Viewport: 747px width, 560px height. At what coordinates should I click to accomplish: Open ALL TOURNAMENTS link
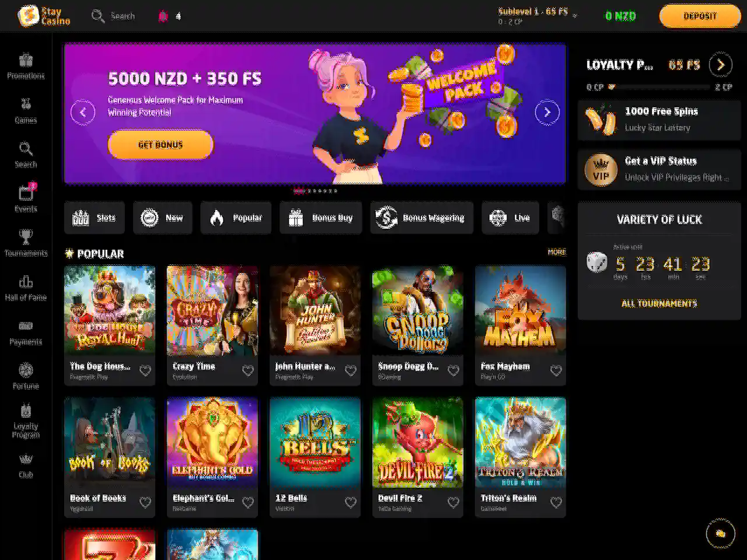659,303
